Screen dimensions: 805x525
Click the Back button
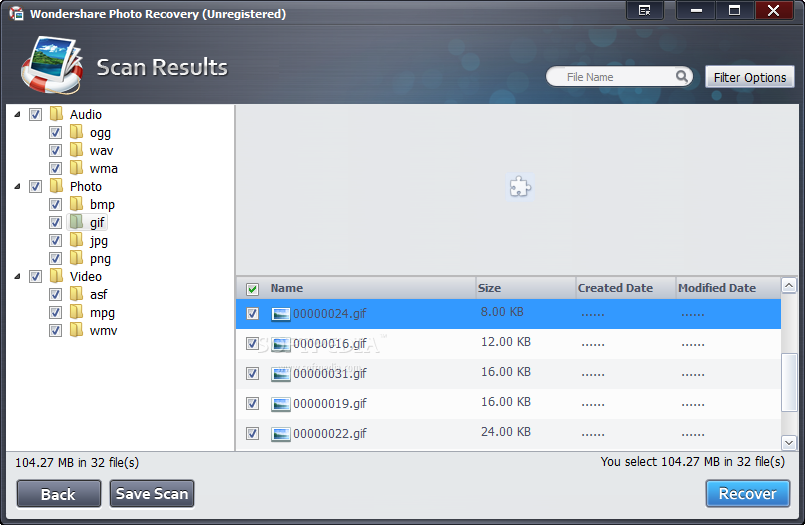[59, 494]
